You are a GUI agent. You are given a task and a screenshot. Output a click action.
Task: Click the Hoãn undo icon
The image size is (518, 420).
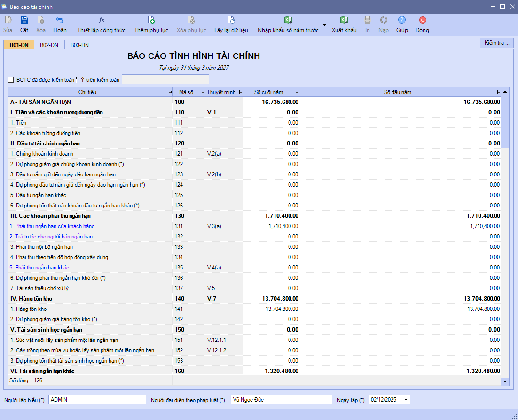tap(60, 20)
